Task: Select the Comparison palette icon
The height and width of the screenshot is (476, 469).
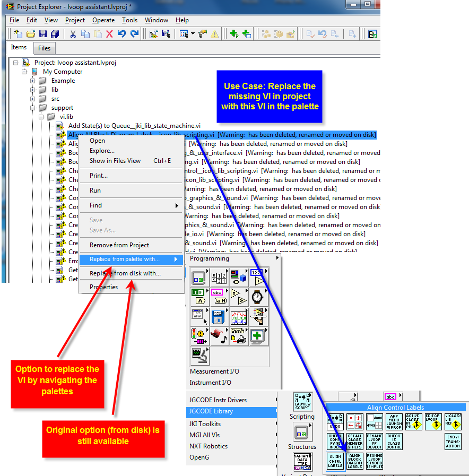Action: (x=239, y=297)
